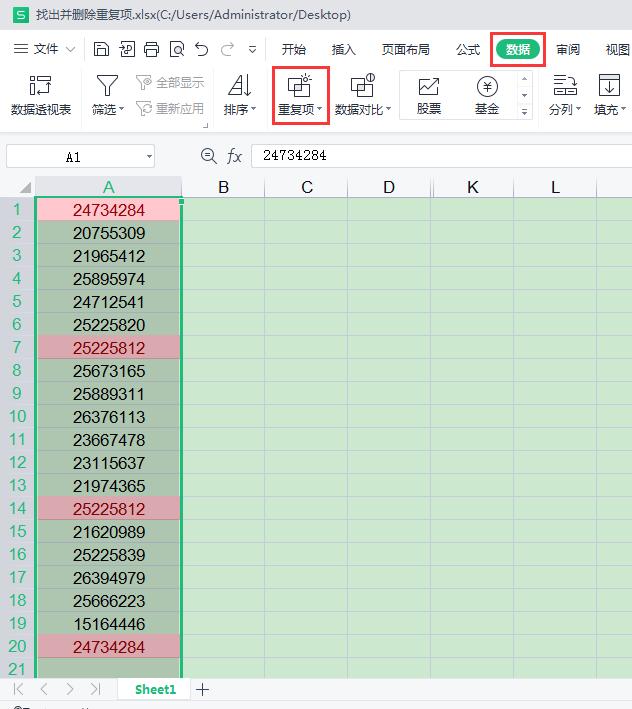Expand the Name Box dropdown arrow
The image size is (632, 709).
(149, 157)
